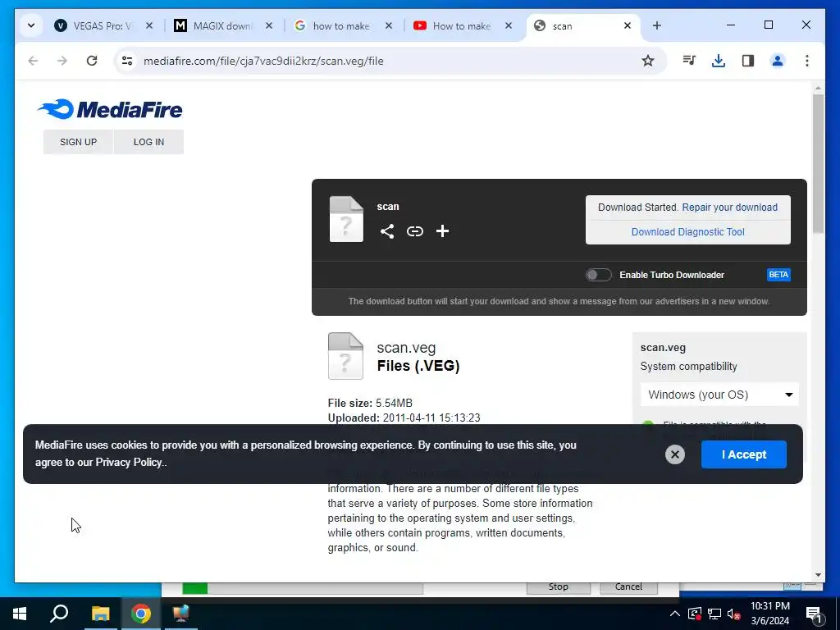Open the Chrome profile icon
840x630 pixels.
[778, 61]
